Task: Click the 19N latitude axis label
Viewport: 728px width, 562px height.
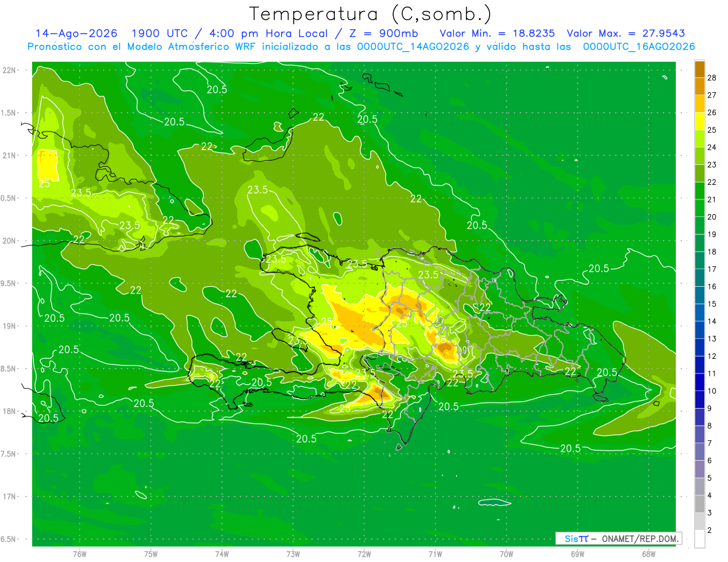Action: click(x=9, y=326)
